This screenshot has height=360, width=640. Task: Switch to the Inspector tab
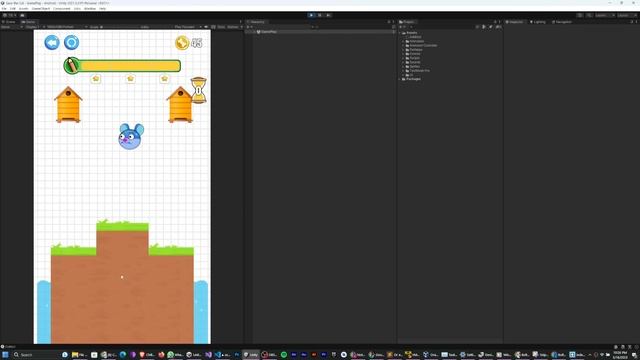515,22
